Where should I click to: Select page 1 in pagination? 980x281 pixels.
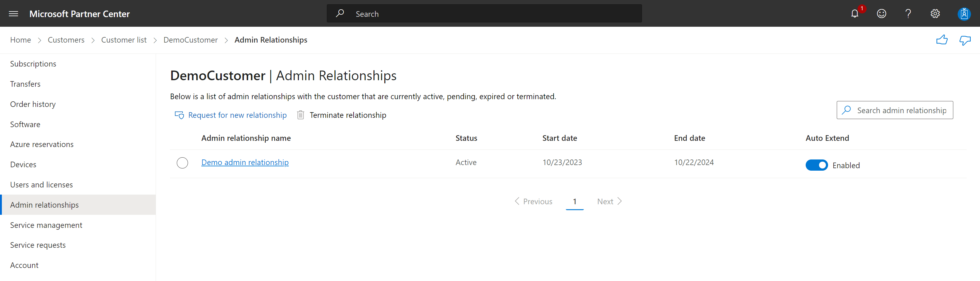(x=575, y=201)
